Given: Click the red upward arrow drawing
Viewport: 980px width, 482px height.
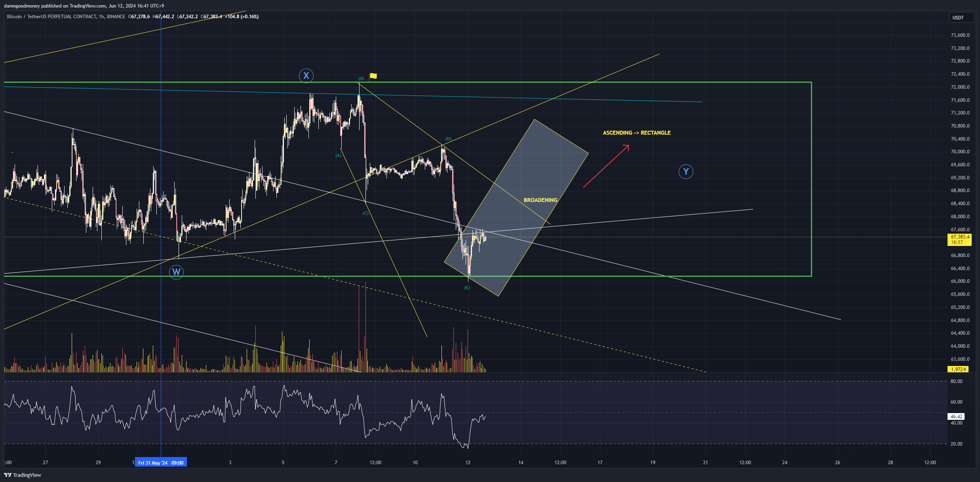Looking at the screenshot, I should (x=606, y=166).
